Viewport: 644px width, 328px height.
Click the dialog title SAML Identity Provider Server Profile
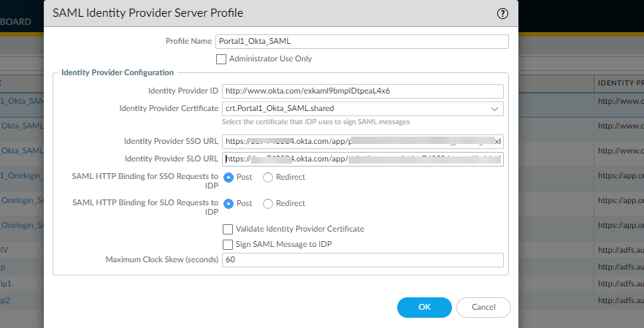(x=148, y=13)
